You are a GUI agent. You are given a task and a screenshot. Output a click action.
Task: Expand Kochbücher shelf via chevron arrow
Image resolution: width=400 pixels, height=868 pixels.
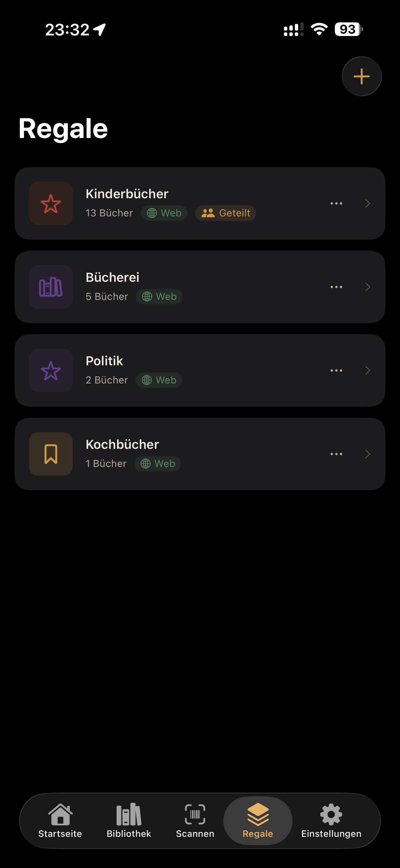pyautogui.click(x=368, y=454)
